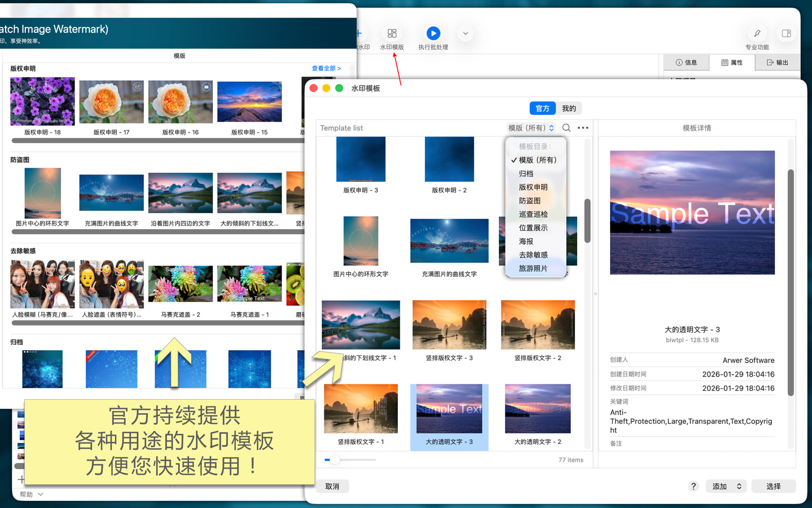Select the 竖排版权文字 - 3 thumbnail
Viewport: 812px width, 508px height.
(449, 325)
